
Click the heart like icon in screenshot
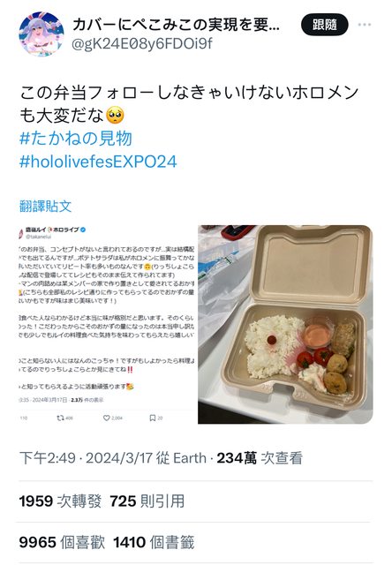(x=106, y=418)
